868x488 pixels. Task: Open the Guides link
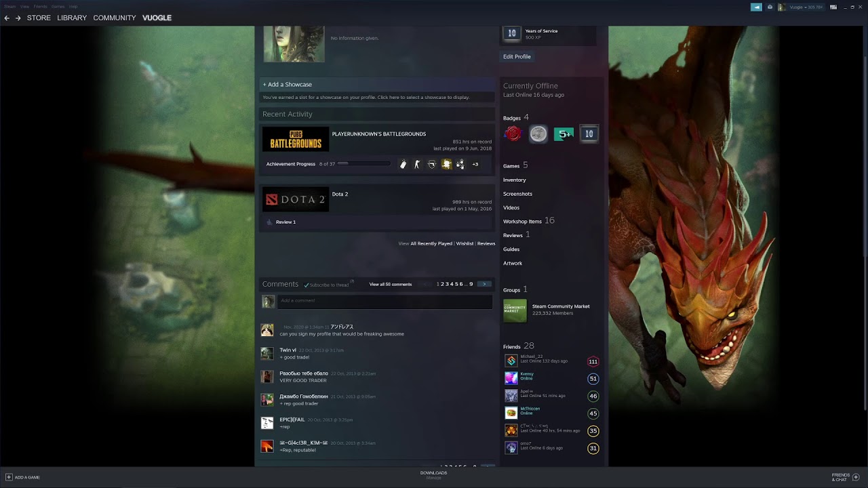pyautogui.click(x=511, y=249)
